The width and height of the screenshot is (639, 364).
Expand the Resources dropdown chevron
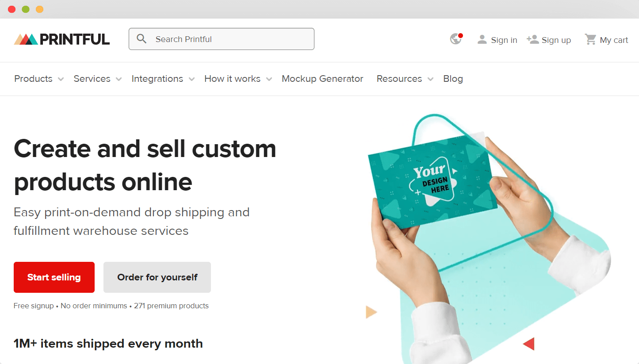431,79
